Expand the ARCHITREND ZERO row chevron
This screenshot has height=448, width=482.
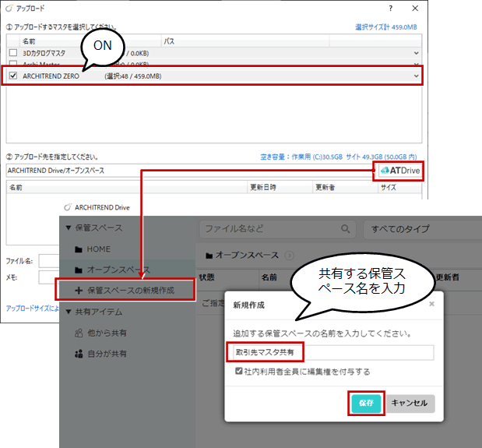pyautogui.click(x=416, y=76)
